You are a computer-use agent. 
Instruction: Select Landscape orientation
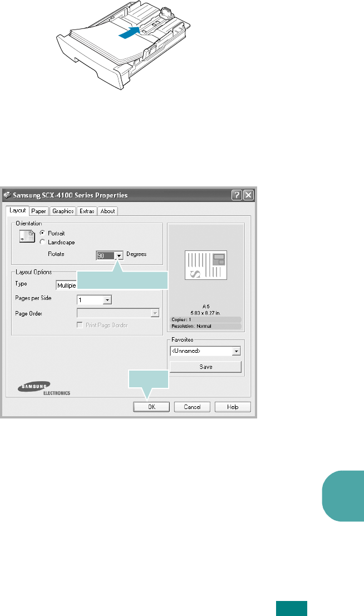pos(42,242)
